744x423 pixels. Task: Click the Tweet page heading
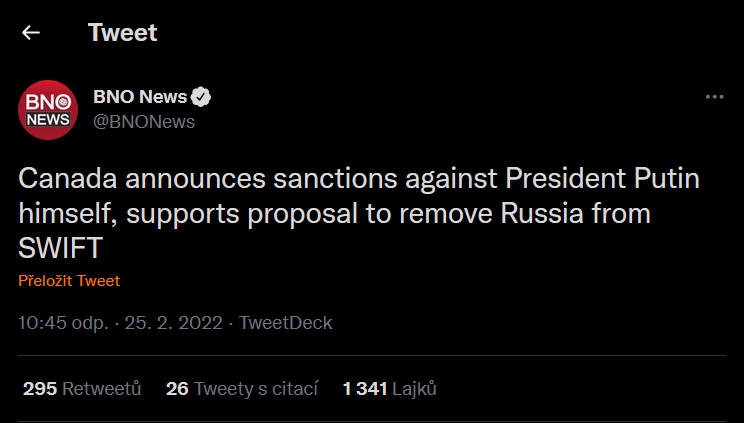(x=122, y=33)
